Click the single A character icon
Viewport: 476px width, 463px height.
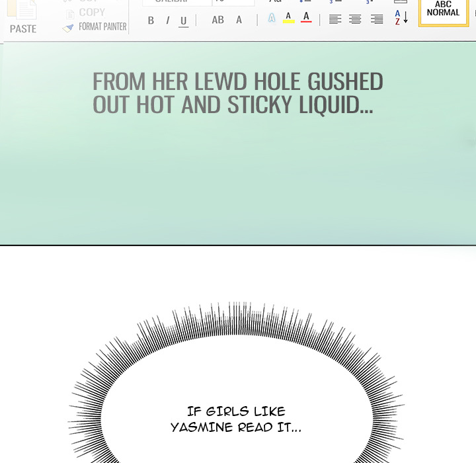(x=239, y=20)
